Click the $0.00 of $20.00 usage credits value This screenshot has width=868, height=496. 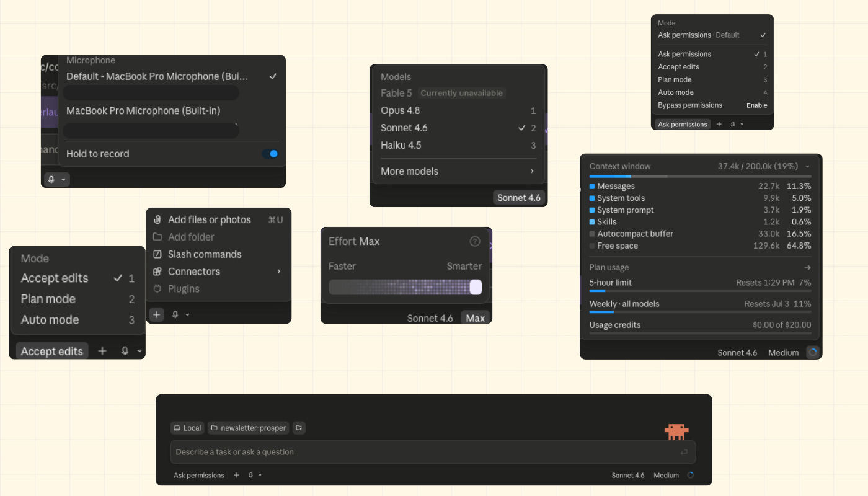781,325
